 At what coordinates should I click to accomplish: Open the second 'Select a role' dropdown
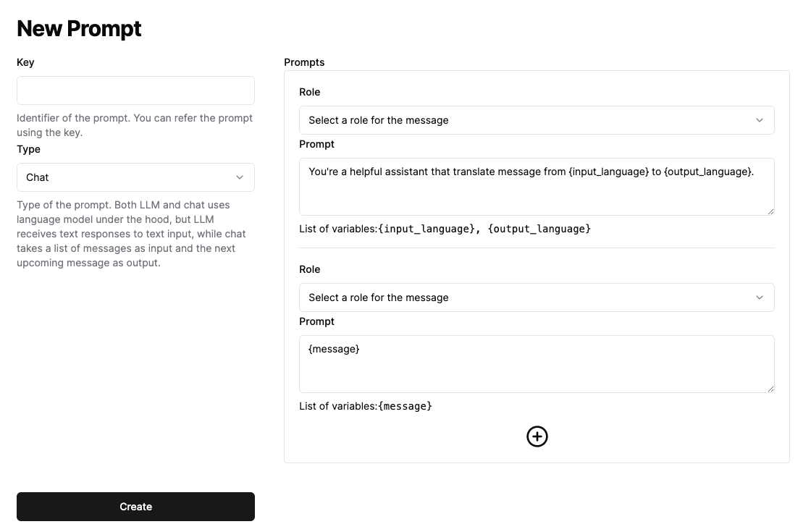(x=537, y=297)
